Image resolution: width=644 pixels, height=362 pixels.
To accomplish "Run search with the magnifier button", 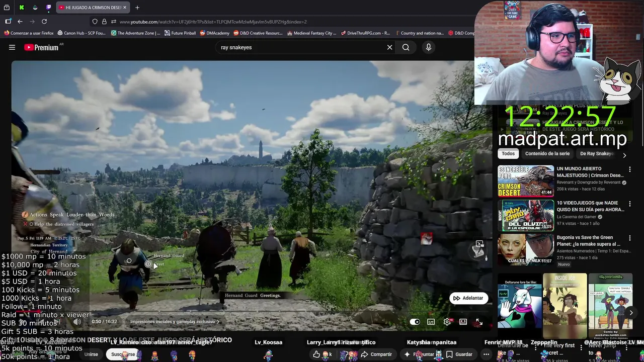I will click(406, 47).
